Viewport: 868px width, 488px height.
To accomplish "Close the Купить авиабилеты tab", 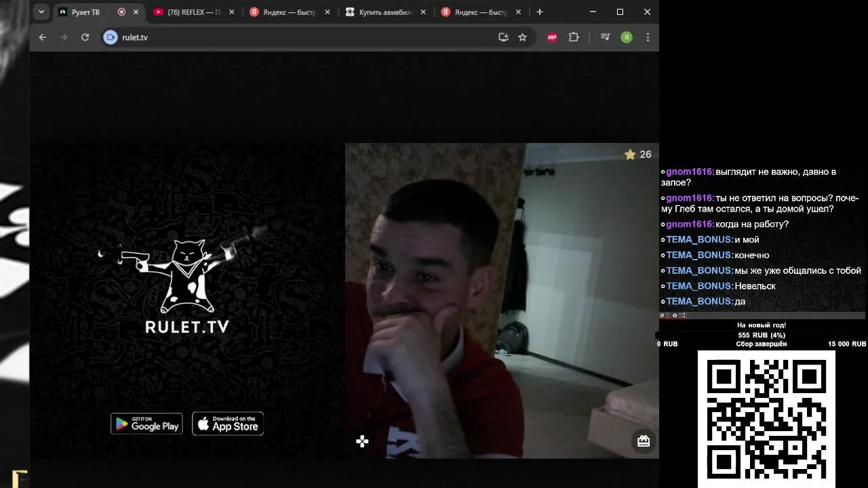I will [x=424, y=12].
